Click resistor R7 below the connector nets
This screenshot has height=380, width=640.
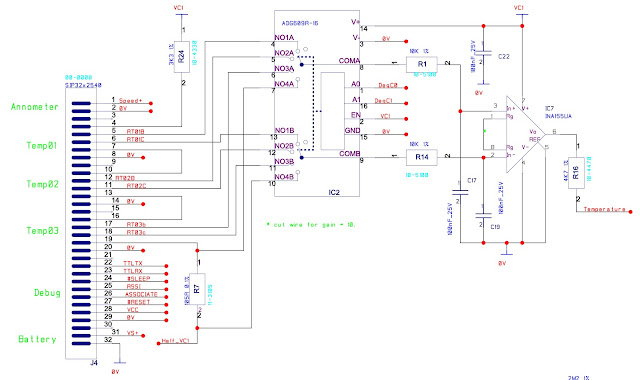tap(197, 289)
